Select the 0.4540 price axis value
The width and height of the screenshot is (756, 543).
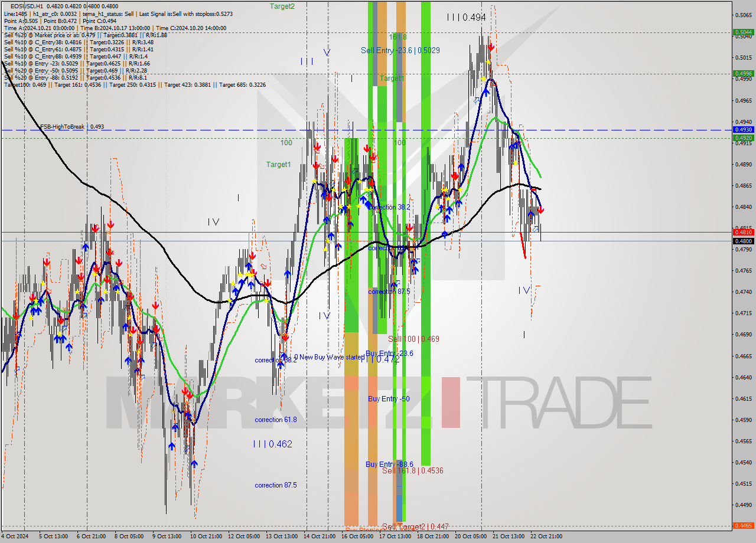click(x=743, y=462)
